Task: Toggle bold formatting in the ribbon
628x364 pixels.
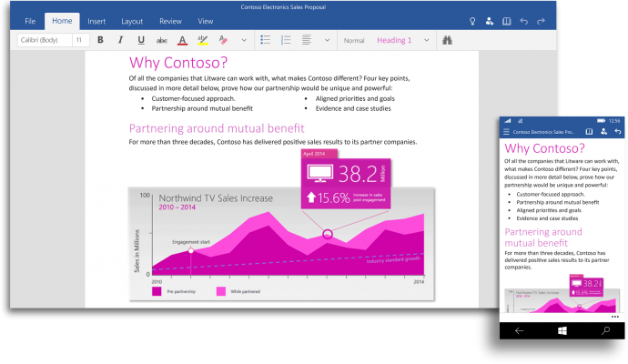Action: 100,40
